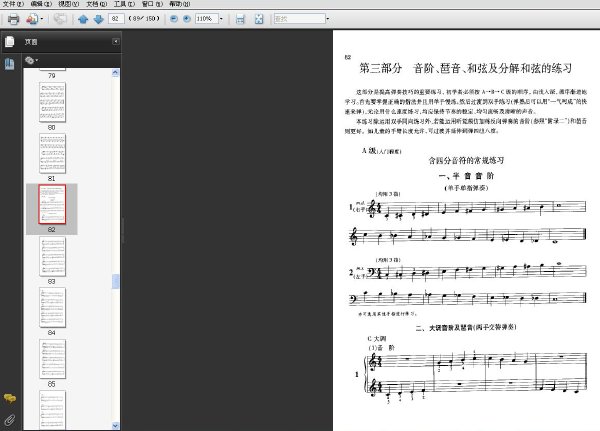The image size is (600, 431).
Task: Click the collaborate/email document icon
Action: [32, 19]
